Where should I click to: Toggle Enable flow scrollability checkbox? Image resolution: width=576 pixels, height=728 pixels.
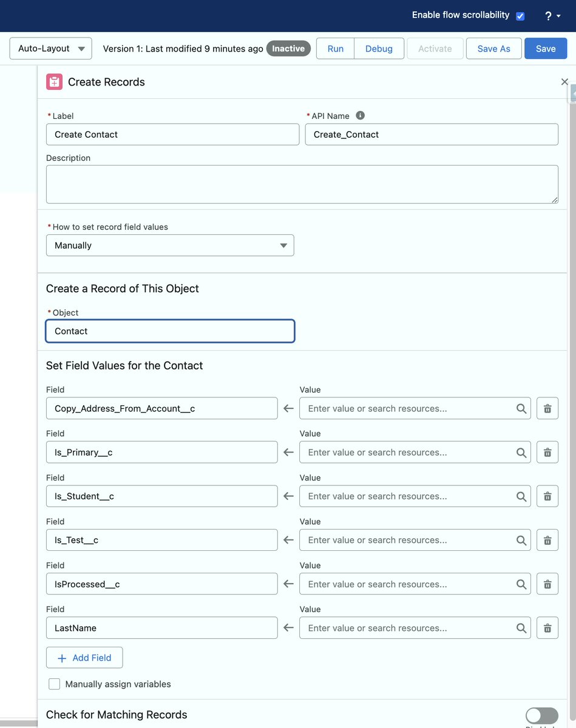point(520,16)
